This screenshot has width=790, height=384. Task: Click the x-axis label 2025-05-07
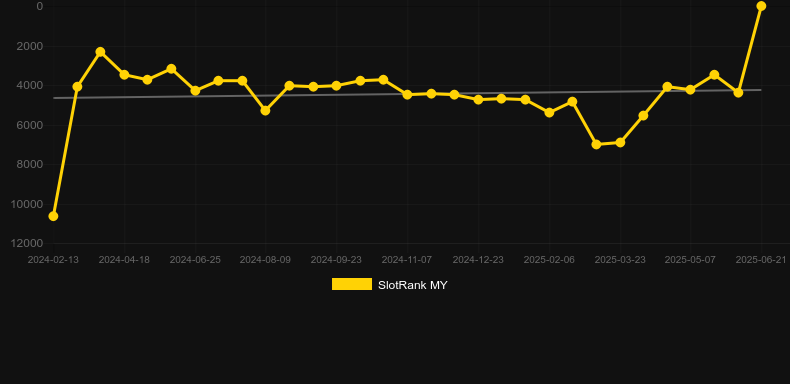pyautogui.click(x=690, y=260)
